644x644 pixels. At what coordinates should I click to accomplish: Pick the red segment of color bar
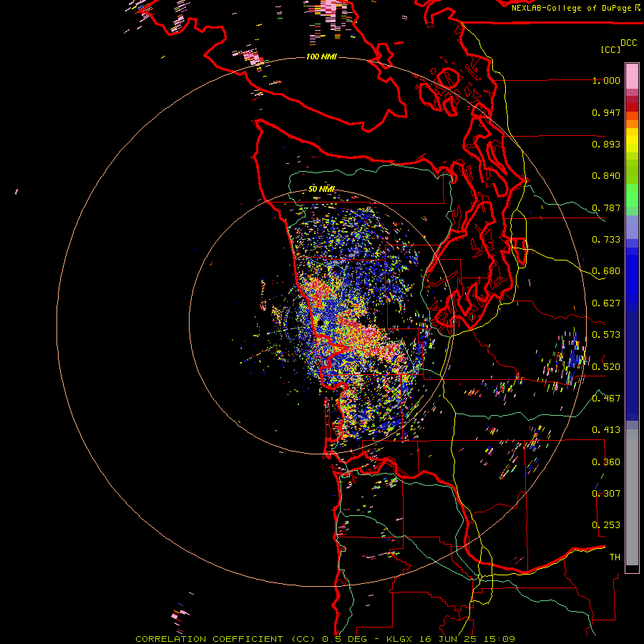click(x=632, y=107)
